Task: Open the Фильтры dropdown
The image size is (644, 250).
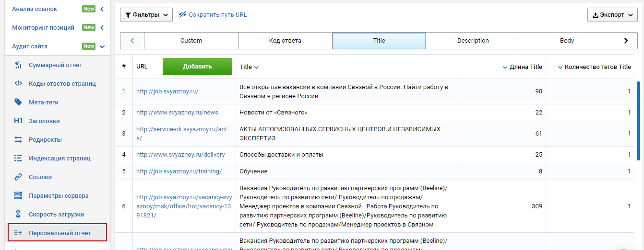Action: pos(146,15)
